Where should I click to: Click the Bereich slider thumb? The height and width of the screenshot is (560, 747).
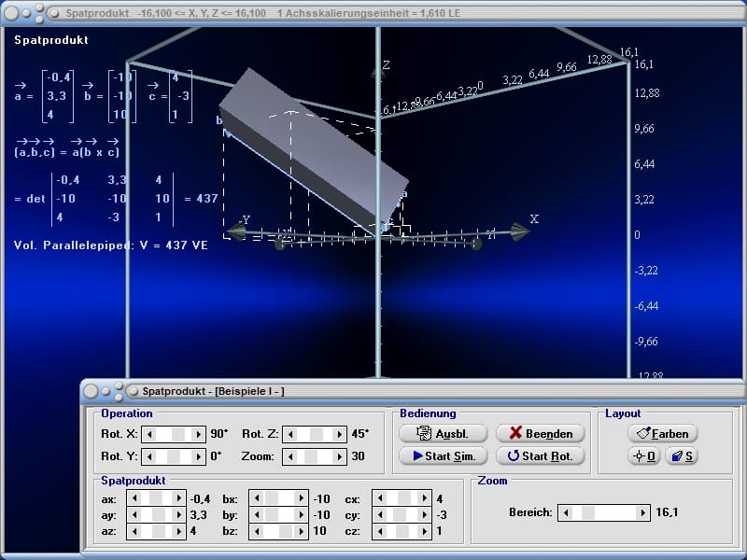(x=588, y=512)
